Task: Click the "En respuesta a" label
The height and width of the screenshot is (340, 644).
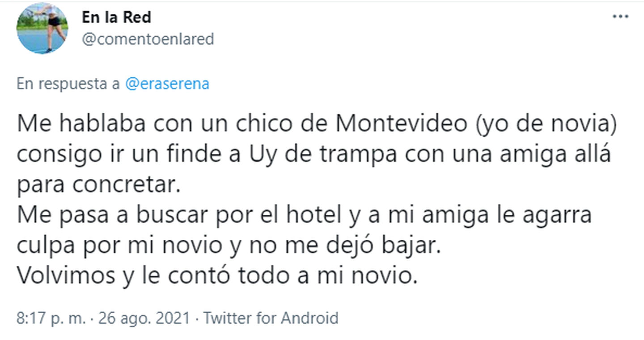Action: [68, 84]
